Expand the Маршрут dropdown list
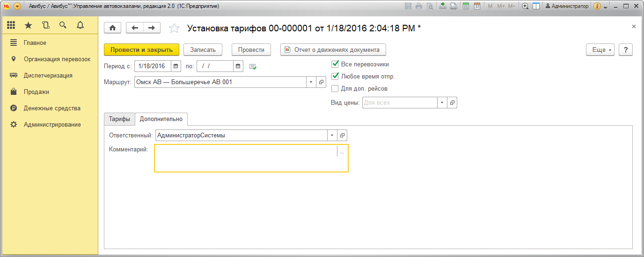644x257 pixels. pyautogui.click(x=311, y=82)
